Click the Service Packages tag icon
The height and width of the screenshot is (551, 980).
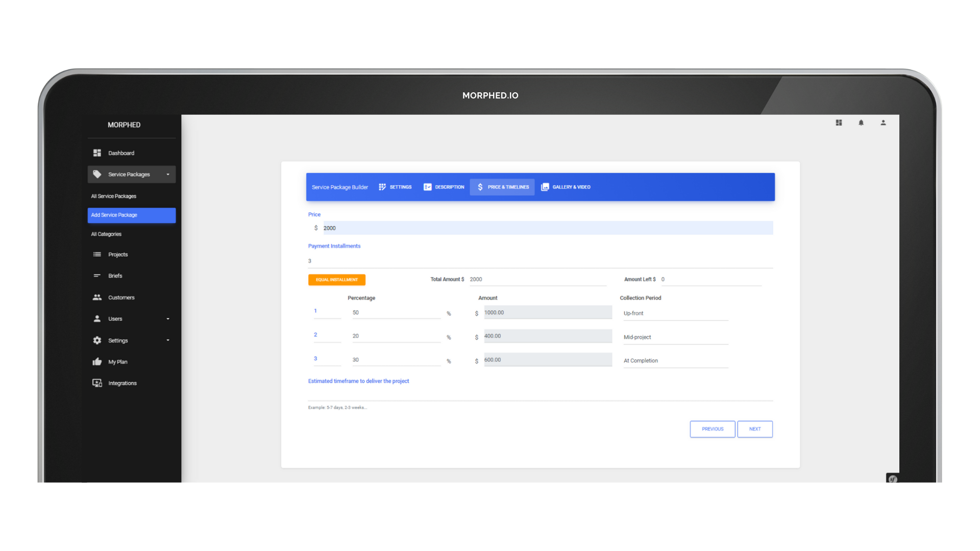coord(97,174)
